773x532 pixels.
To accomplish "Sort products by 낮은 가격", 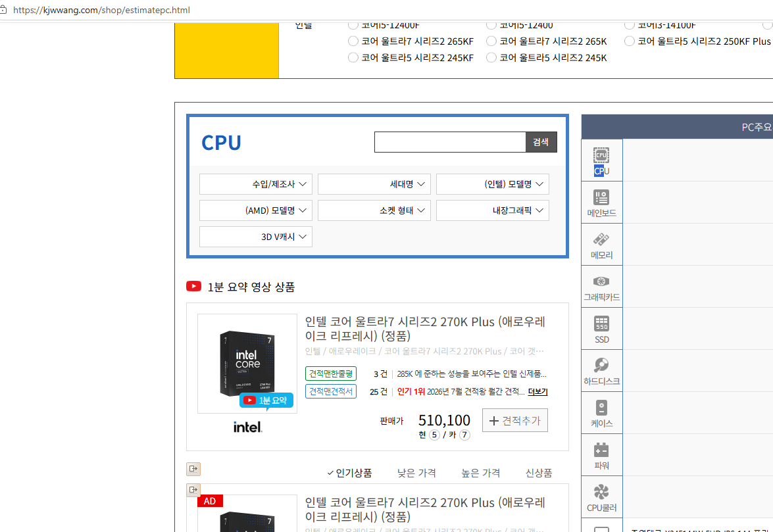I will (x=416, y=473).
